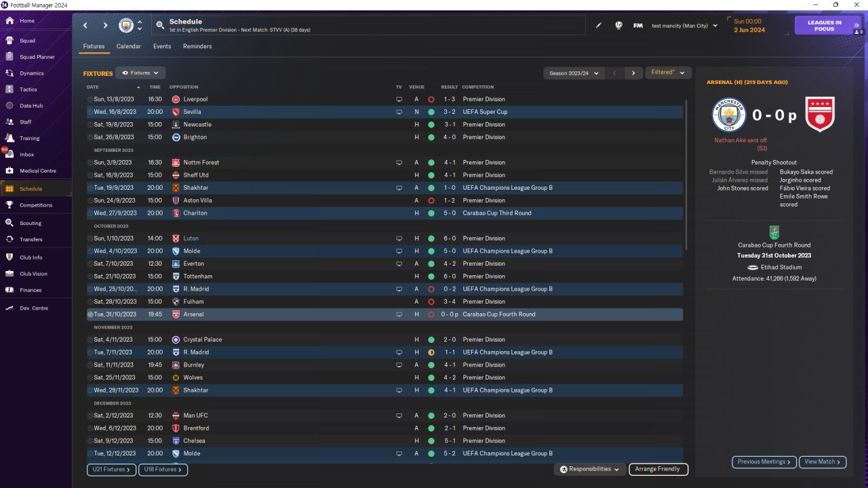
Task: Switch to the Reminders tab
Action: (x=197, y=46)
